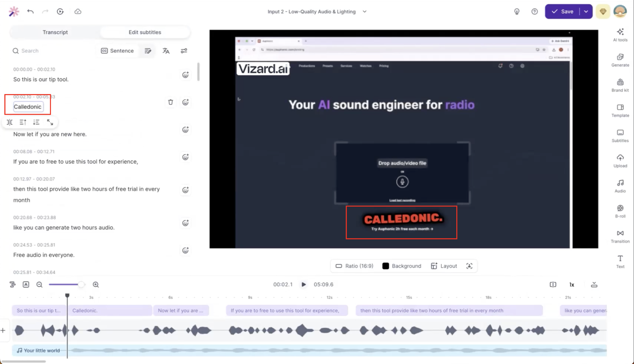
Task: Click the expand arrows icon in floating toolbar
Action: pos(50,122)
